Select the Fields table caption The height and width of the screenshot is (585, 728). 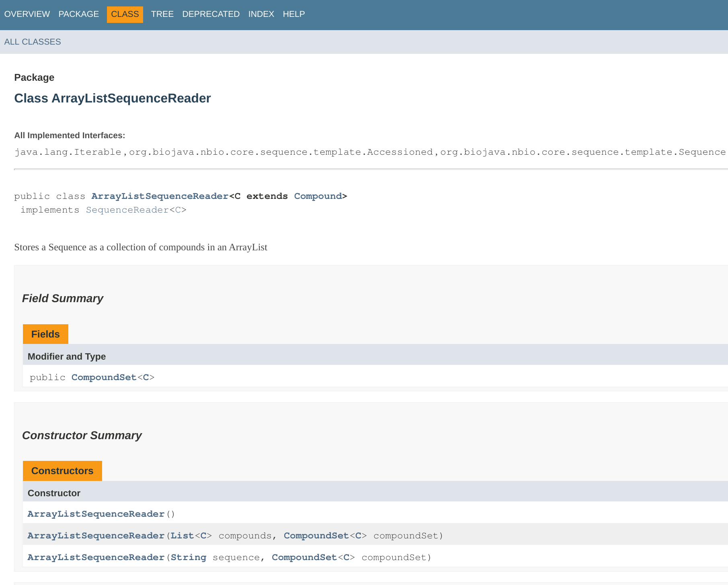click(x=45, y=334)
